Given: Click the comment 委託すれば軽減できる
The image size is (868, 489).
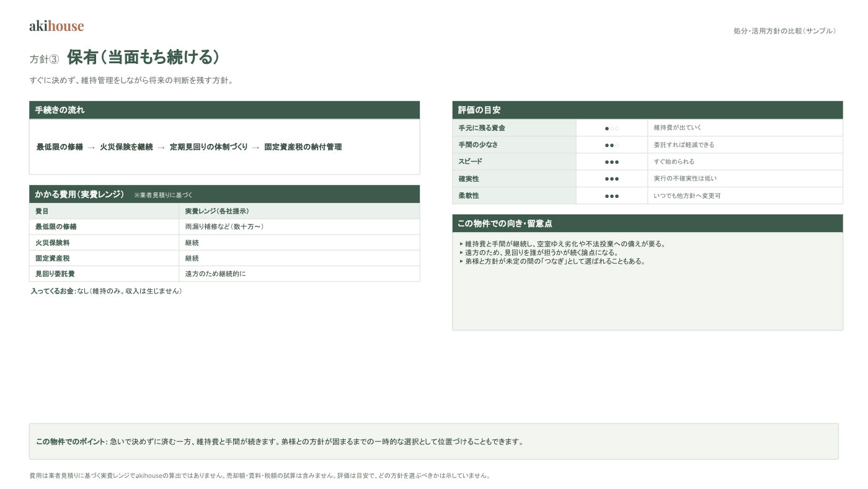Looking at the screenshot, I should tap(684, 145).
